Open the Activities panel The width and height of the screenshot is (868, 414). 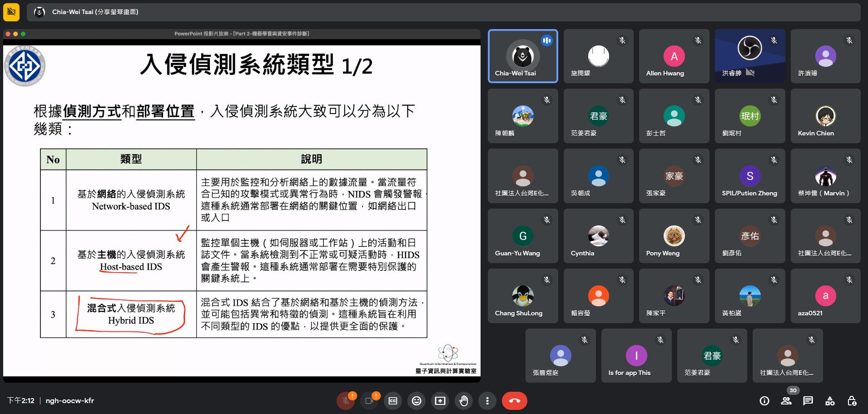(x=830, y=401)
